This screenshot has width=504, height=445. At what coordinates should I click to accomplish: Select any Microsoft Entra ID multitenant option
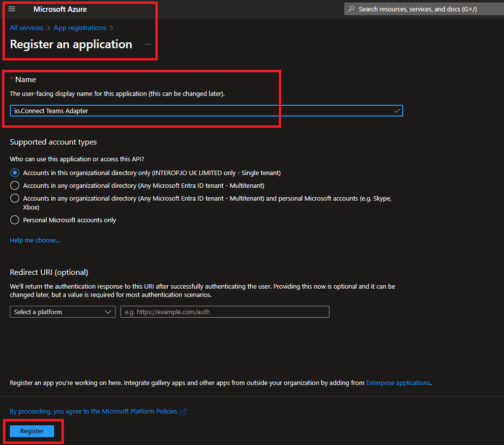[x=15, y=186]
